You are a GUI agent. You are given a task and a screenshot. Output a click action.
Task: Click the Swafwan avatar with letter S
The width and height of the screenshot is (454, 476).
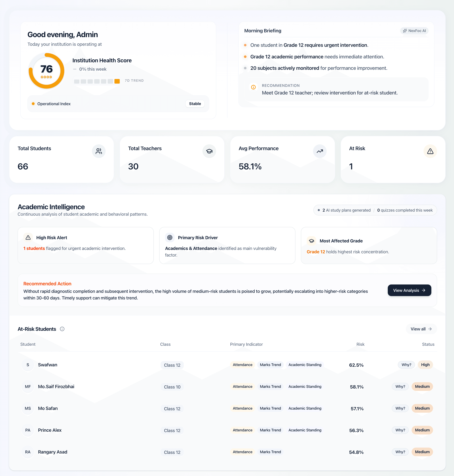(28, 365)
